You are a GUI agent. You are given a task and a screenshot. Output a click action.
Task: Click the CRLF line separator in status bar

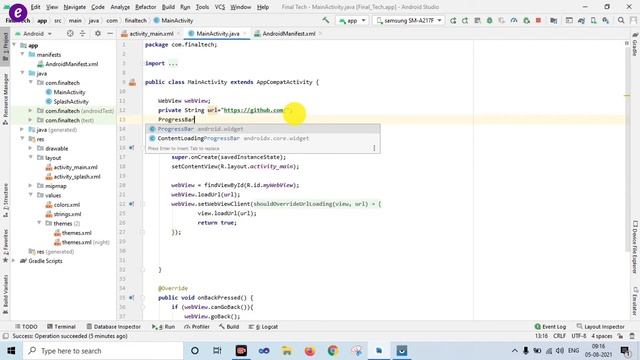(x=559, y=336)
